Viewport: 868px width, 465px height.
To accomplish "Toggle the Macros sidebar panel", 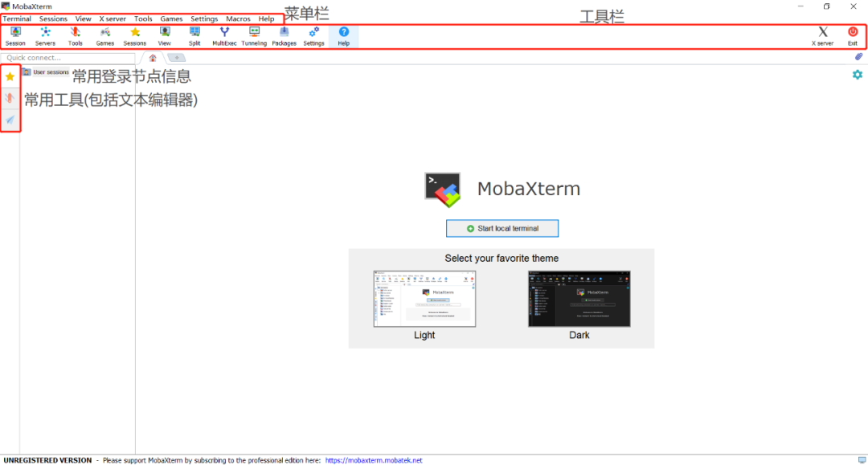I will (x=10, y=119).
